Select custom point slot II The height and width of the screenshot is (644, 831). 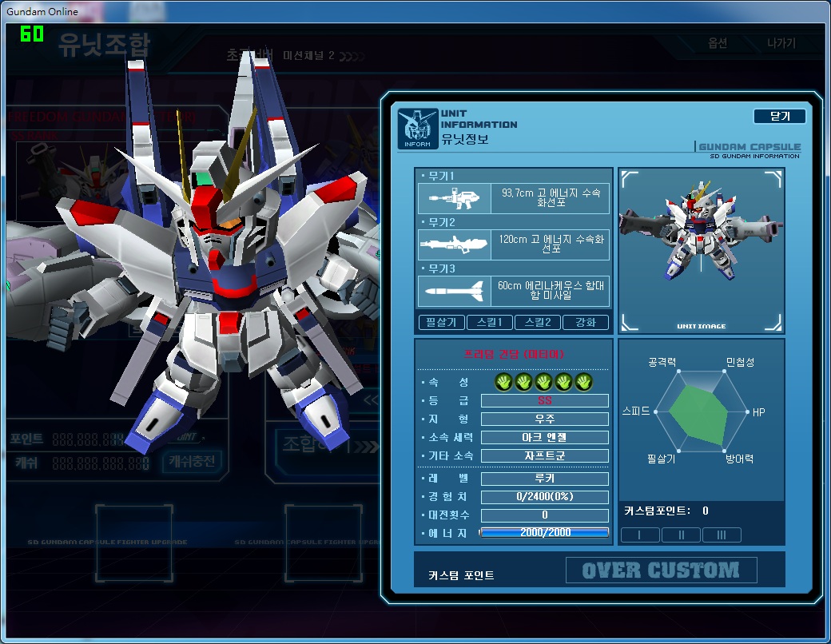click(681, 535)
